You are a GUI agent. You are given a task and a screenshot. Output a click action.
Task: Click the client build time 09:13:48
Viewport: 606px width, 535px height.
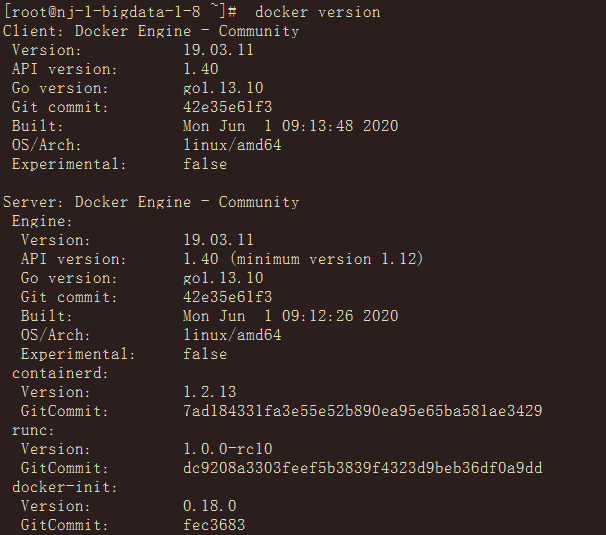coord(291,126)
